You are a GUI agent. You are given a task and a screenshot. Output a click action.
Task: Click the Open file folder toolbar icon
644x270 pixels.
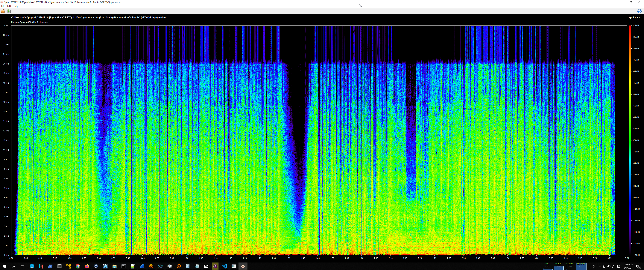3,11
